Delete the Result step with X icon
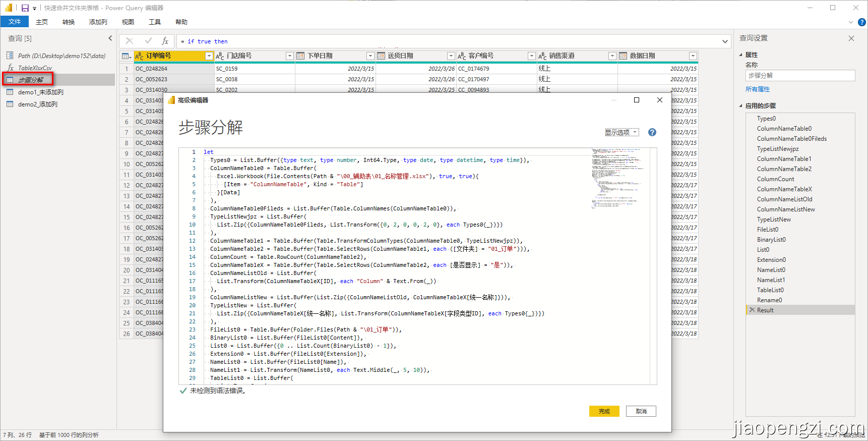The image size is (868, 441). (752, 310)
